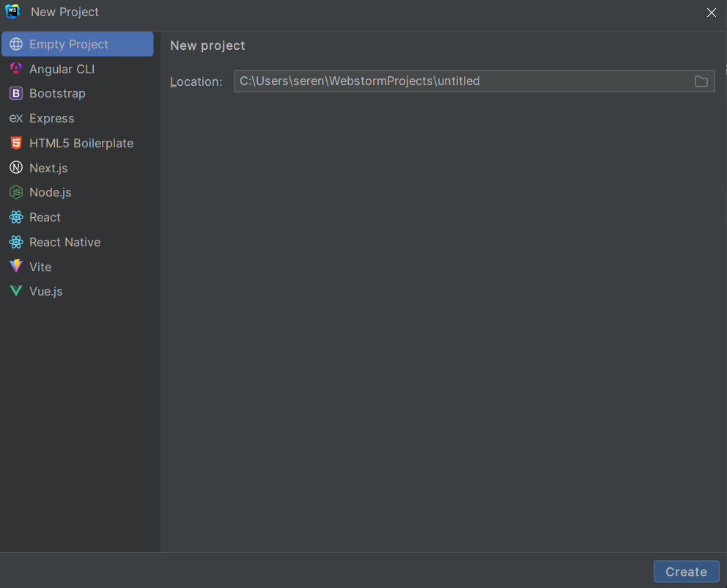Screen dimensions: 727x588
Task: Click inside the Location path field
Action: [464, 81]
